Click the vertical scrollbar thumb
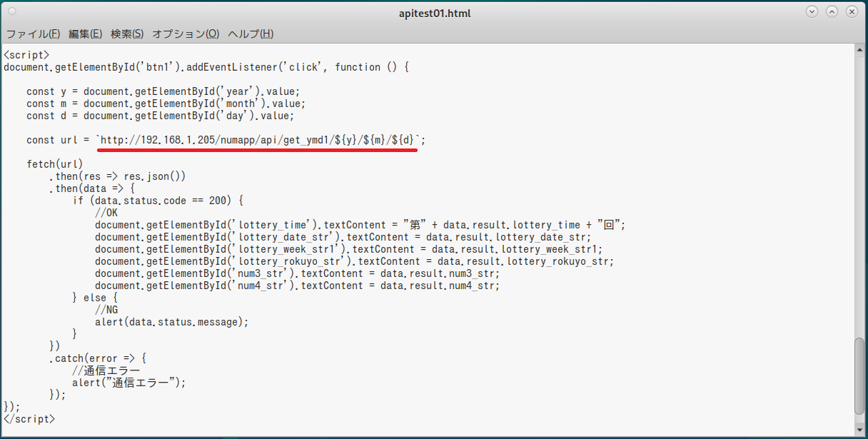Screen dimensions: 868x439 pos(859,376)
